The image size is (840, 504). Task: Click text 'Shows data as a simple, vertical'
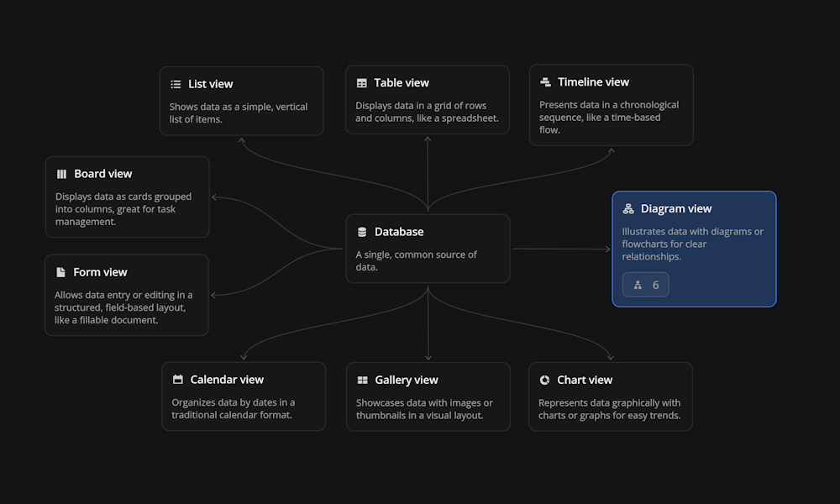239,107
